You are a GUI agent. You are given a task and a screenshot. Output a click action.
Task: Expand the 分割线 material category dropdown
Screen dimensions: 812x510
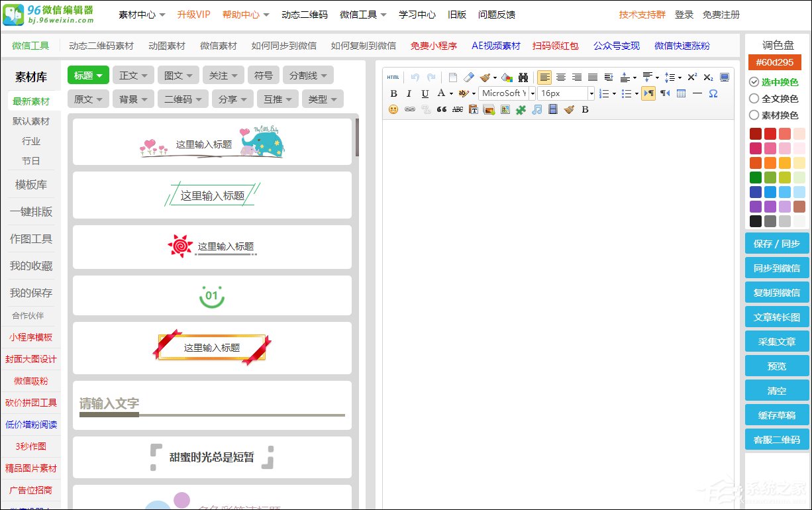tap(308, 76)
